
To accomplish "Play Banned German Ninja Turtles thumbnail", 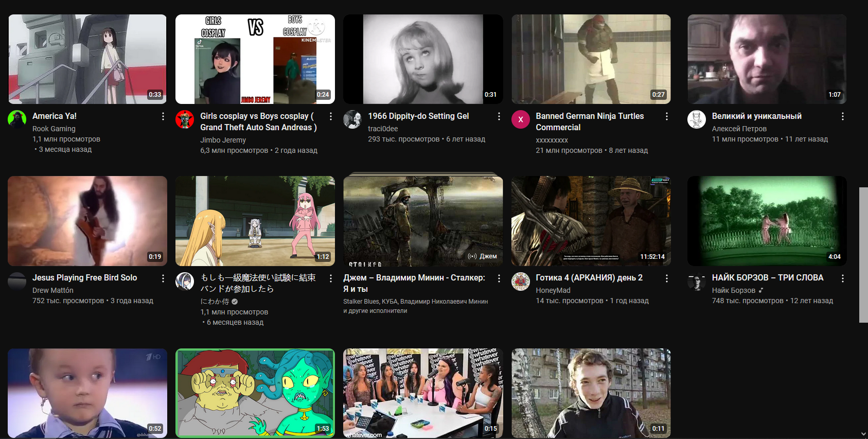I will (x=591, y=59).
